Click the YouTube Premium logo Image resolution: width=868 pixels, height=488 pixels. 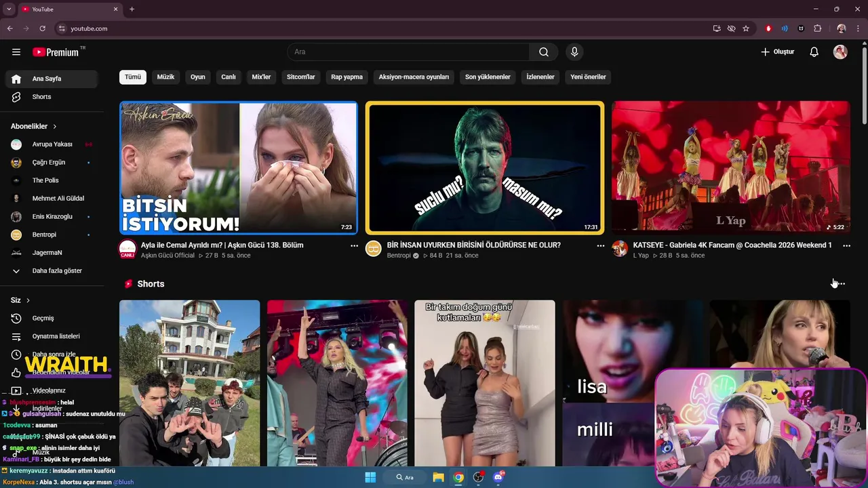tap(56, 52)
